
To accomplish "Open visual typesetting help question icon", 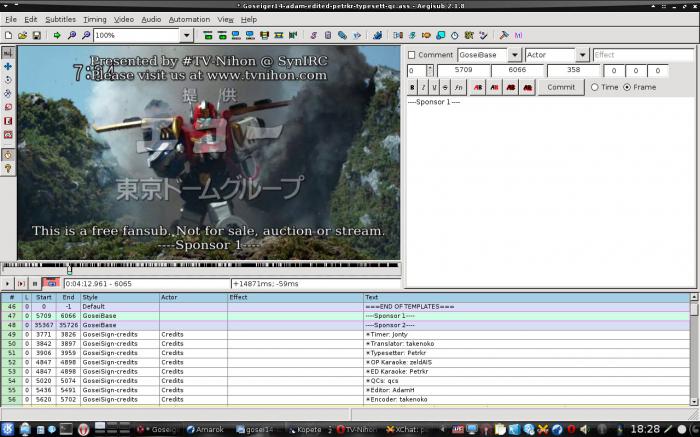I will click(8, 168).
